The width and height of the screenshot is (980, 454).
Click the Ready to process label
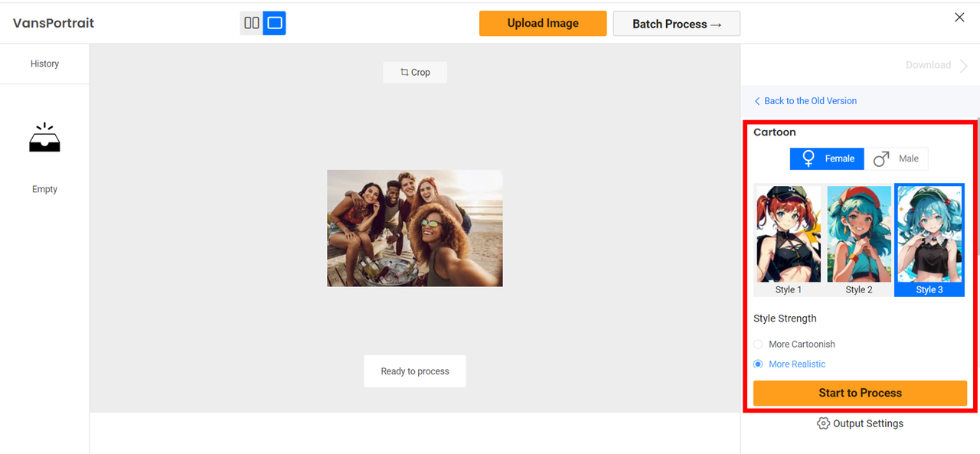(415, 371)
